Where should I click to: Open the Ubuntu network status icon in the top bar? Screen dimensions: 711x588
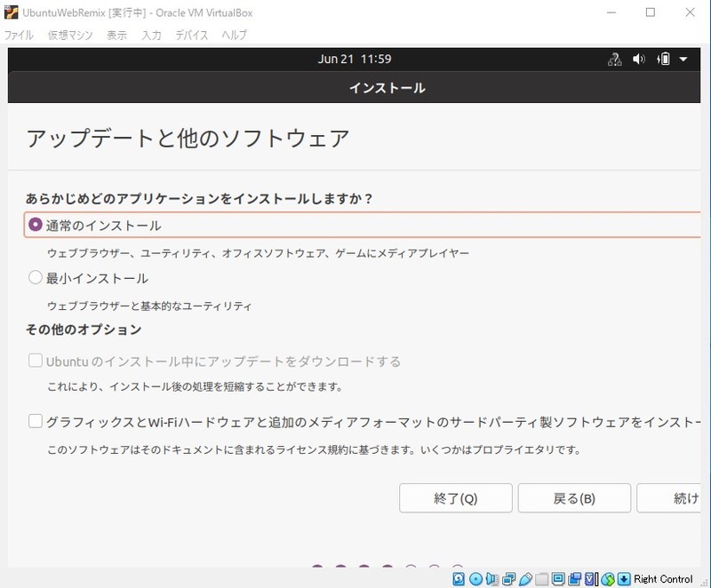pyautogui.click(x=614, y=60)
